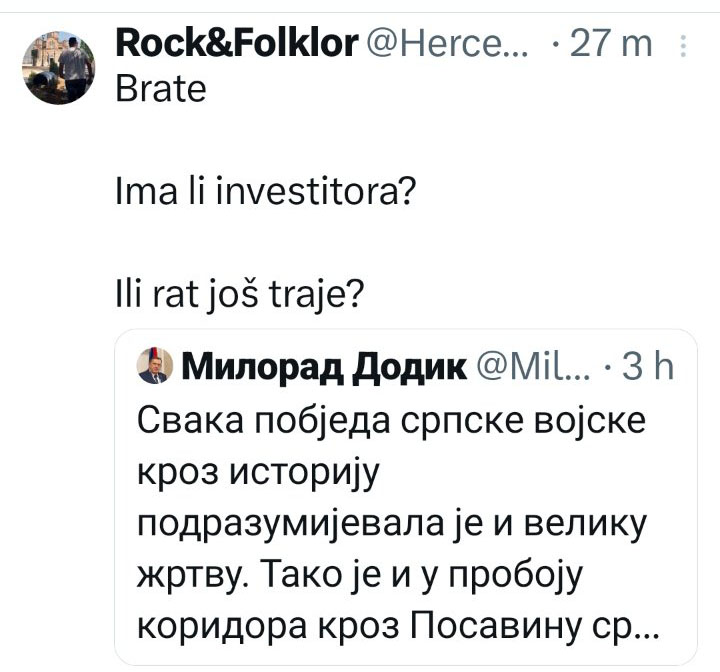Click empty space right of кроз историју
Viewport: 720px width, 672px height.
pyautogui.click(x=533, y=472)
